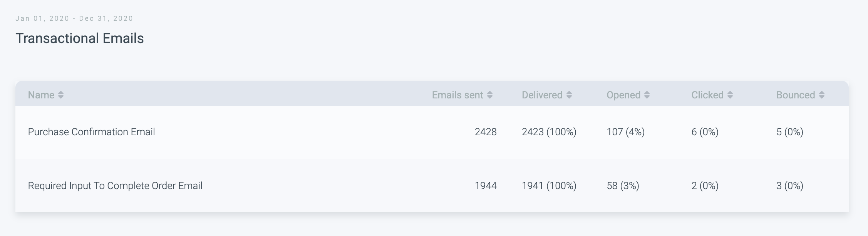Click the Emails sent sort arrows
Viewport: 868px width, 236px height.
[x=490, y=95]
